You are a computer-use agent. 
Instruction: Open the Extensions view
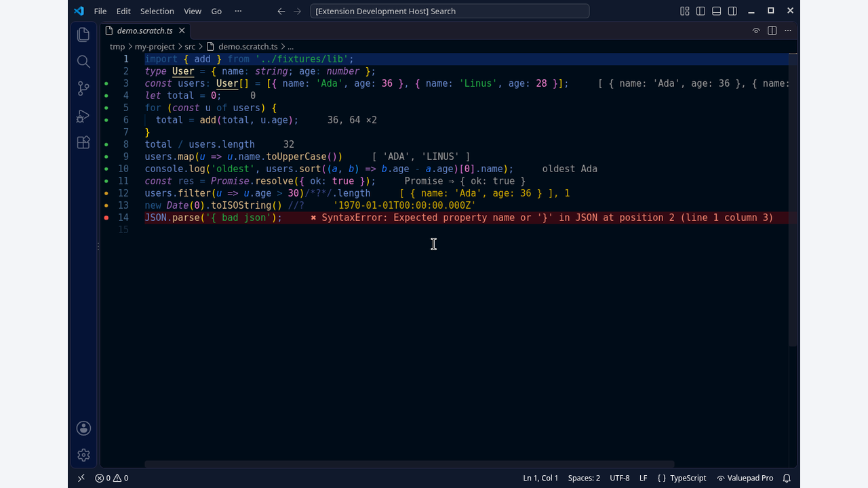coord(83,143)
